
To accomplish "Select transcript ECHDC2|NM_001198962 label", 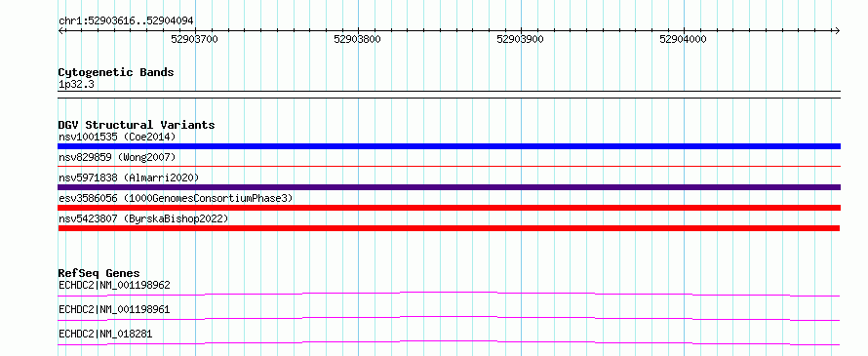I will [114, 286].
